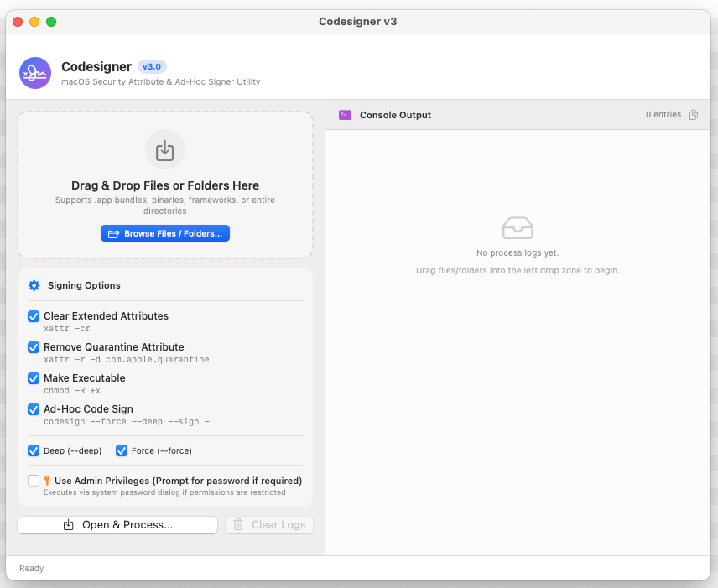Image resolution: width=718 pixels, height=588 pixels.
Task: Maximize window using the green button
Action: (x=51, y=22)
